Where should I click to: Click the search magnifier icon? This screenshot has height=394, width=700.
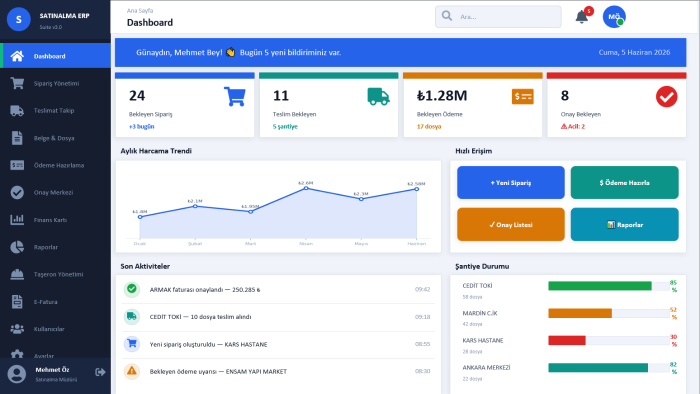pos(447,16)
